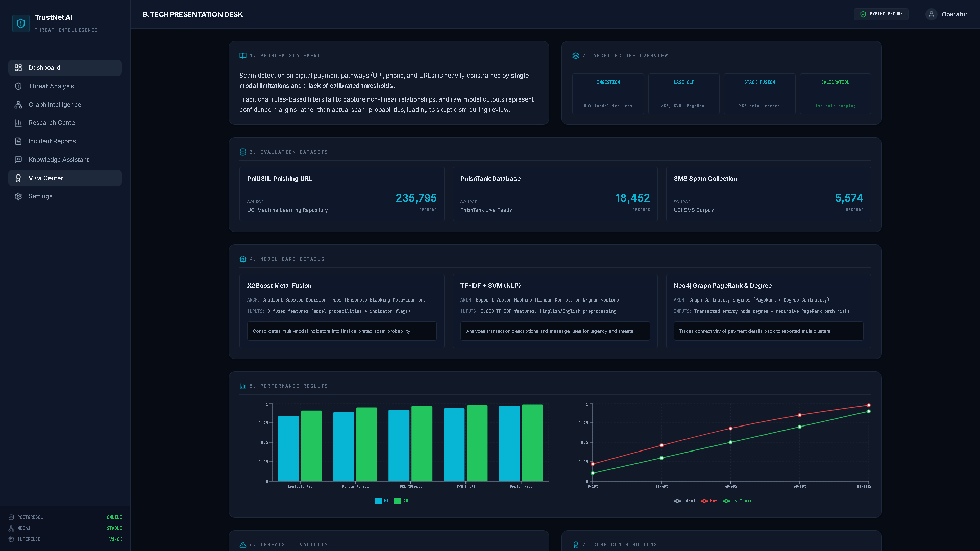980x551 pixels.
Task: Click the Core Contributions award icon
Action: click(576, 545)
